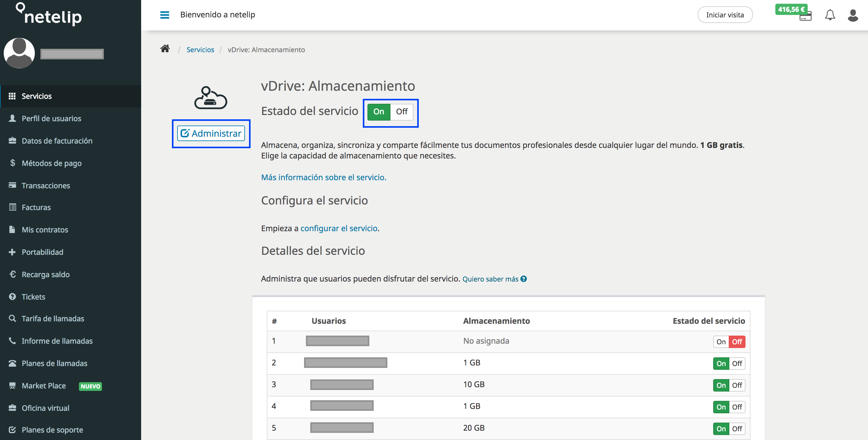Click the Datos de facturación briefcase icon
This screenshot has width=868, height=440.
[12, 140]
